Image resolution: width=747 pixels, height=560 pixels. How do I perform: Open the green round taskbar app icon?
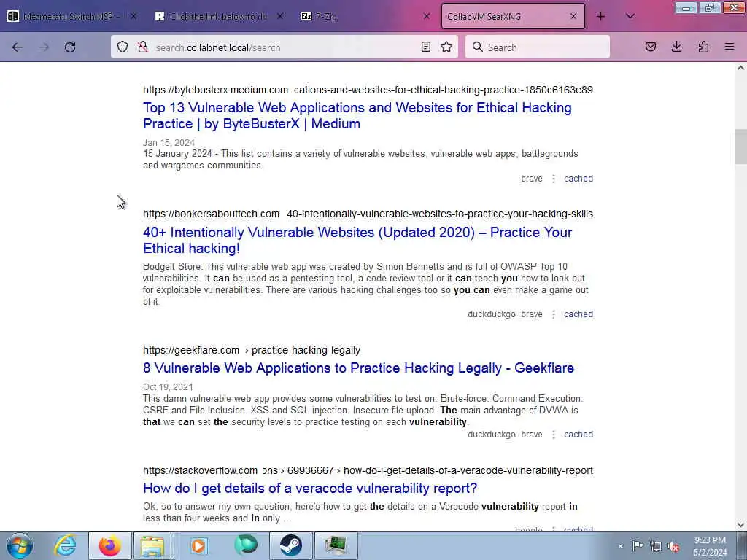245,545
